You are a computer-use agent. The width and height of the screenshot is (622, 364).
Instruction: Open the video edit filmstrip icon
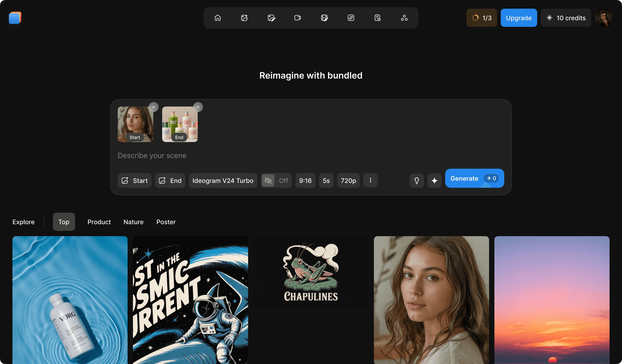click(x=324, y=18)
